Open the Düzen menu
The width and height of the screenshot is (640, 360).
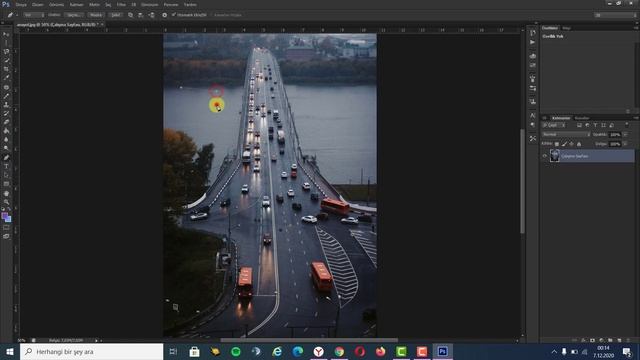pos(38,4)
